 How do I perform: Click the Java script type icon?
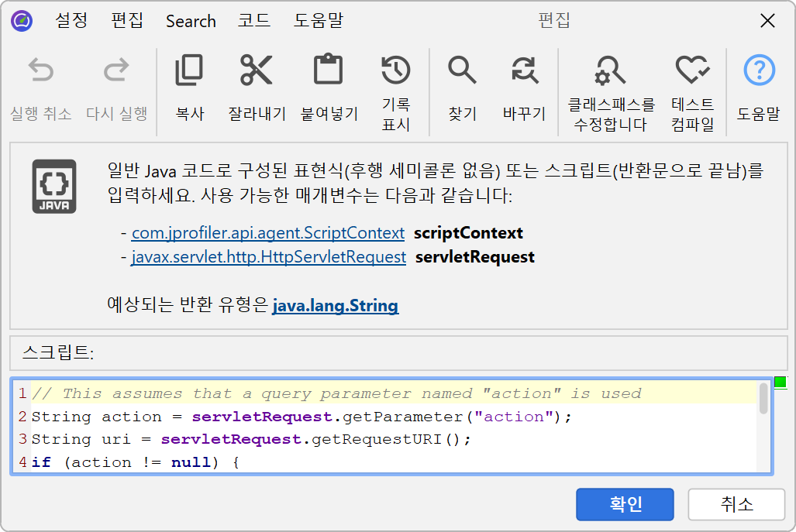[x=54, y=186]
